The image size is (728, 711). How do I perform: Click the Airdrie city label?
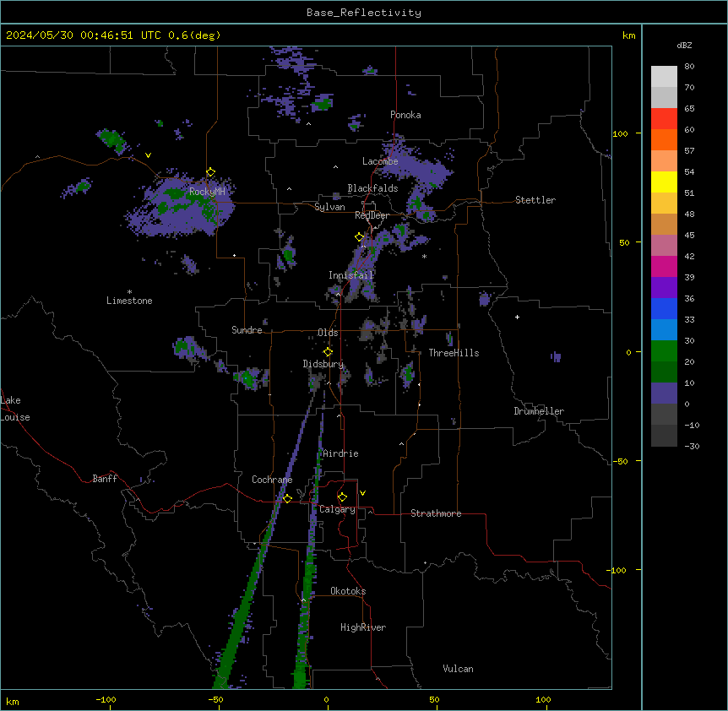341,453
